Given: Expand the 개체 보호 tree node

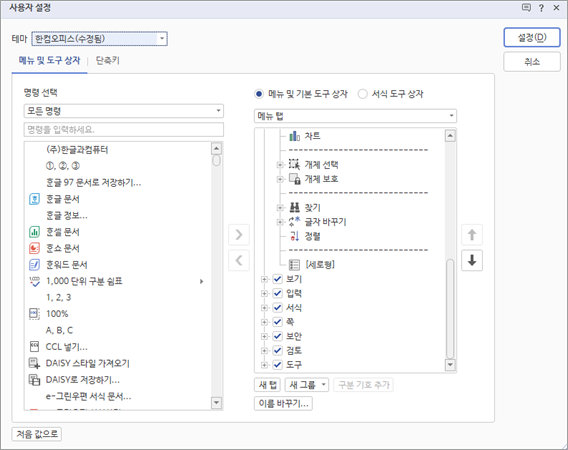Looking at the screenshot, I should 280,179.
